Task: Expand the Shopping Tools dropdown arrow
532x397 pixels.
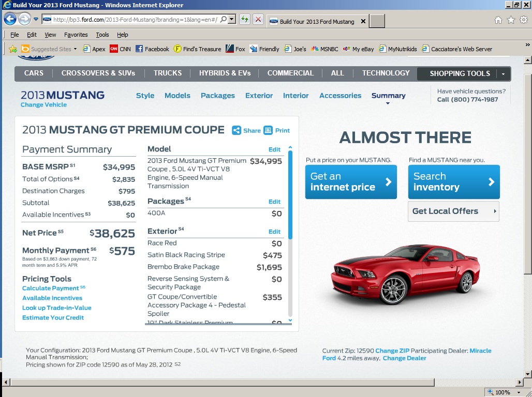Action: 503,74
